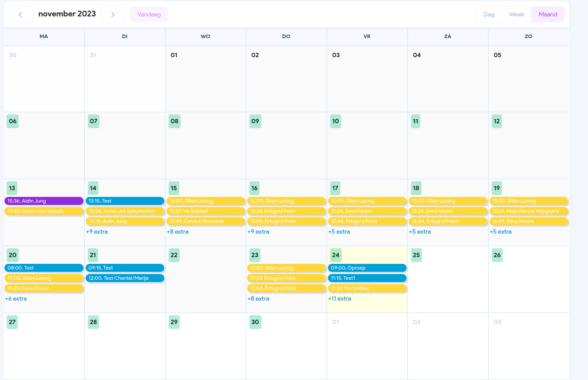Open the purple 15:36 Aldin Jung event
This screenshot has height=380, width=588.
[x=44, y=201]
